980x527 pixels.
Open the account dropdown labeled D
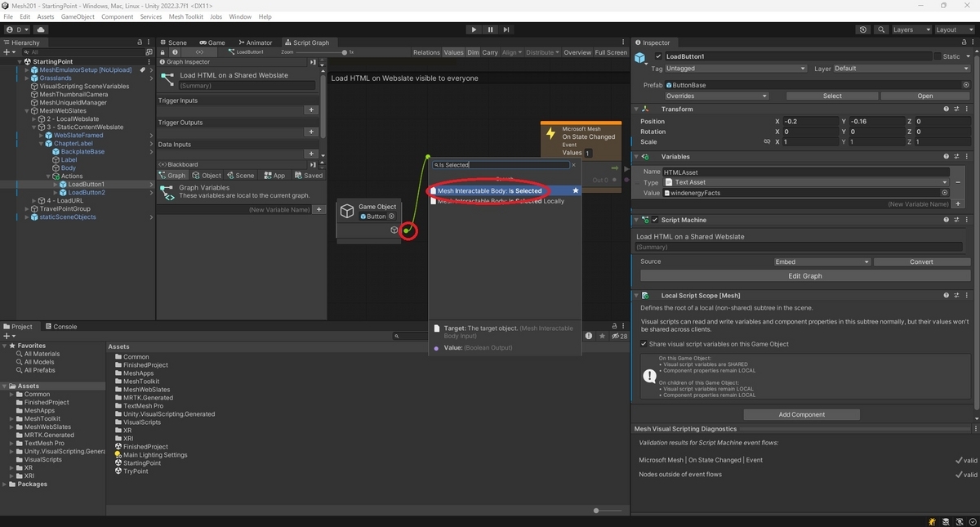17,29
